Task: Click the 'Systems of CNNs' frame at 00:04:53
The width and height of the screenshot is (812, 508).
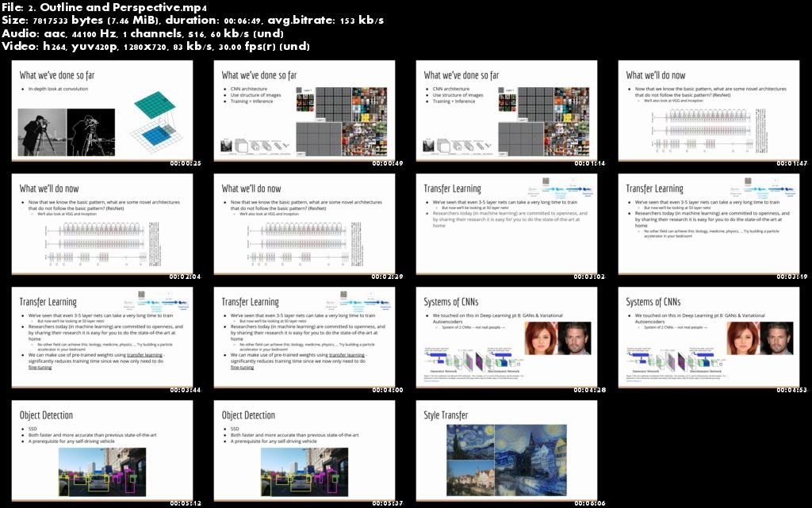Action: click(710, 337)
